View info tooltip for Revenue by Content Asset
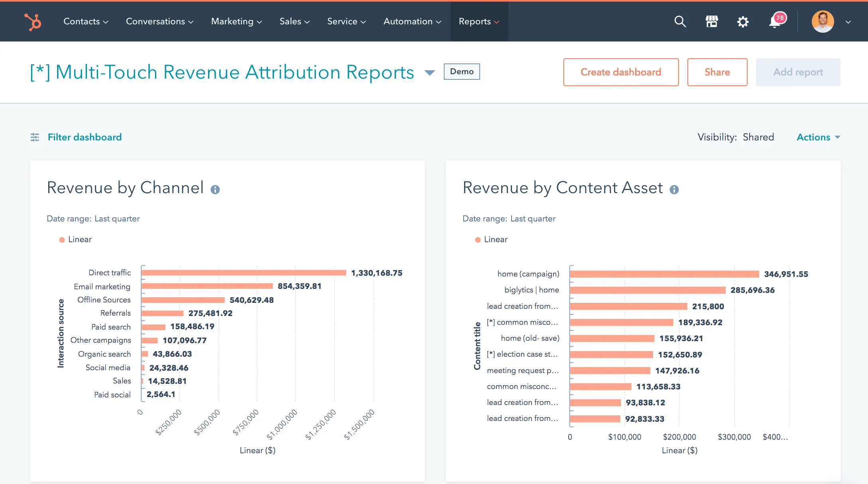This screenshot has height=484, width=868. click(674, 190)
